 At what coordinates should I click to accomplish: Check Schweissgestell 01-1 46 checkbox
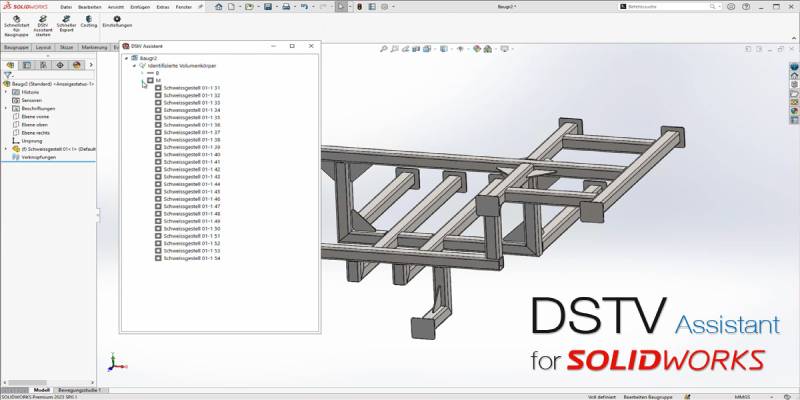[x=158, y=199]
